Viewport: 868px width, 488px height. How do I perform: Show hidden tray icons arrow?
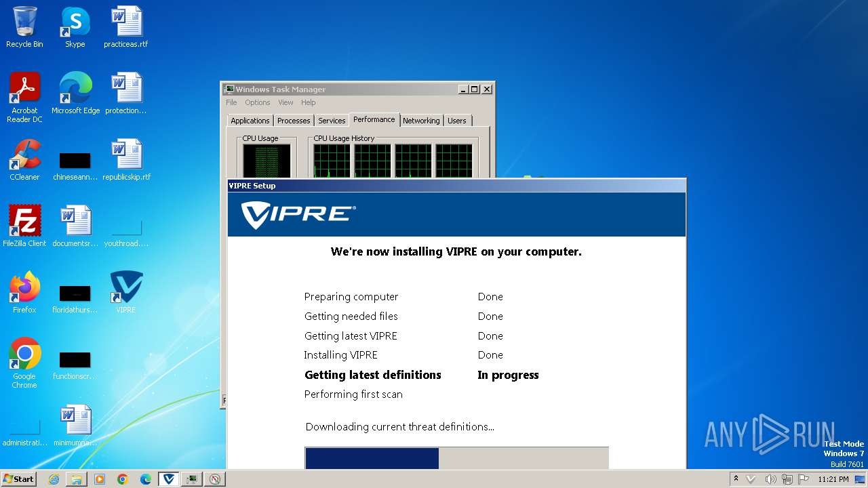[736, 479]
